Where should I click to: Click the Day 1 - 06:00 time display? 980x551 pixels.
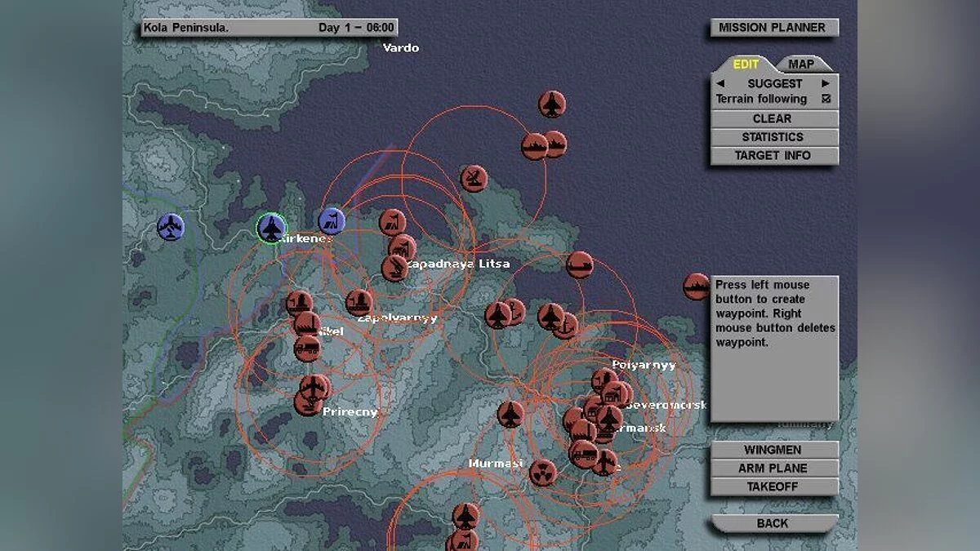click(x=356, y=28)
